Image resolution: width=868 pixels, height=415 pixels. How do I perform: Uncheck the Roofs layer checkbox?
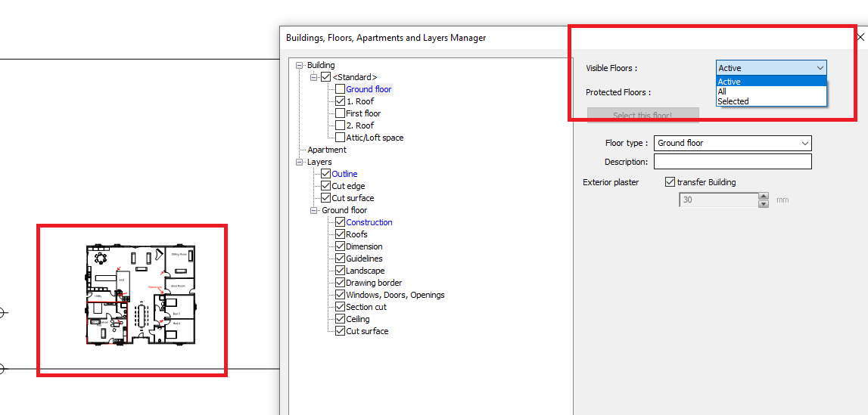coord(340,235)
